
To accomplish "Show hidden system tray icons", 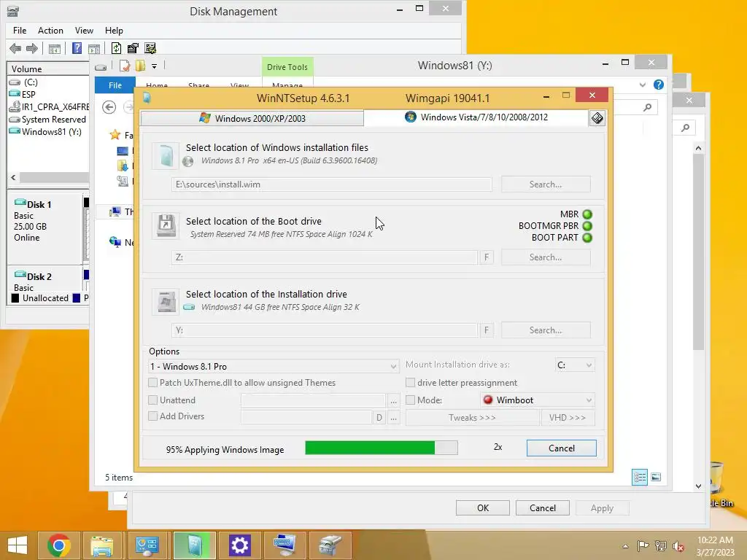I will 625,546.
